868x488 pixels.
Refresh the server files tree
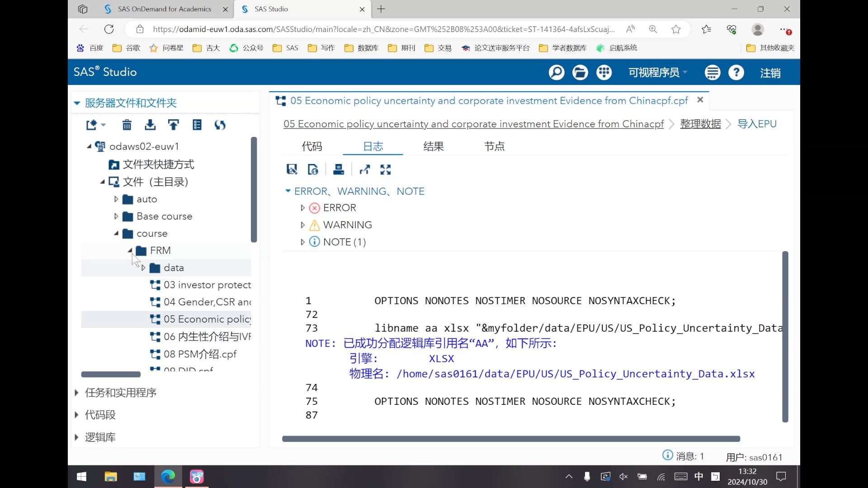tap(220, 125)
